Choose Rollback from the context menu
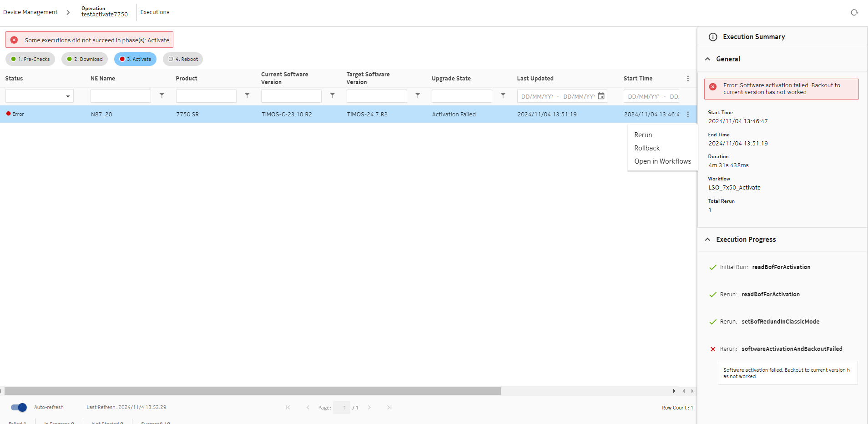Viewport: 868px width, 424px height. coord(646,148)
